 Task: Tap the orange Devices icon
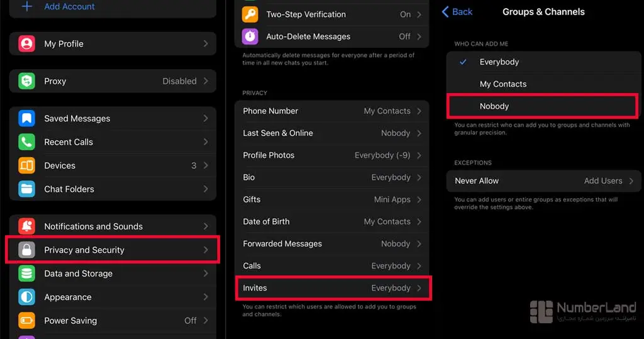[26, 165]
